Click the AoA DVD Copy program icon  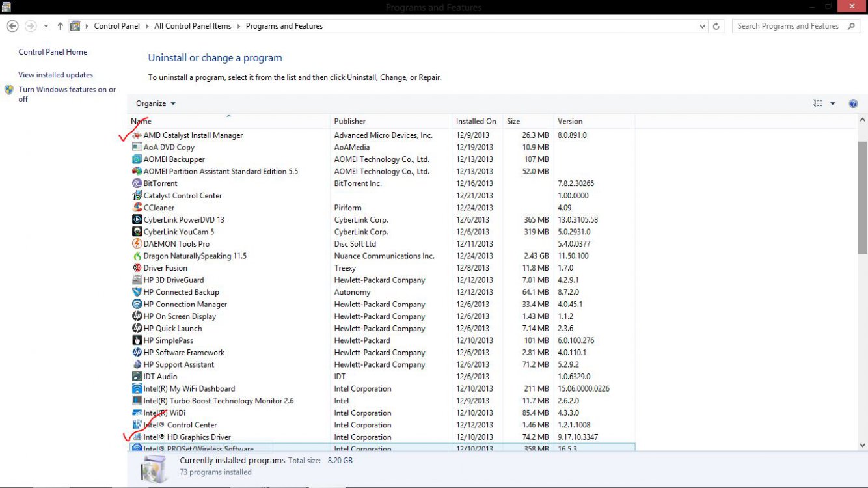pos(137,147)
